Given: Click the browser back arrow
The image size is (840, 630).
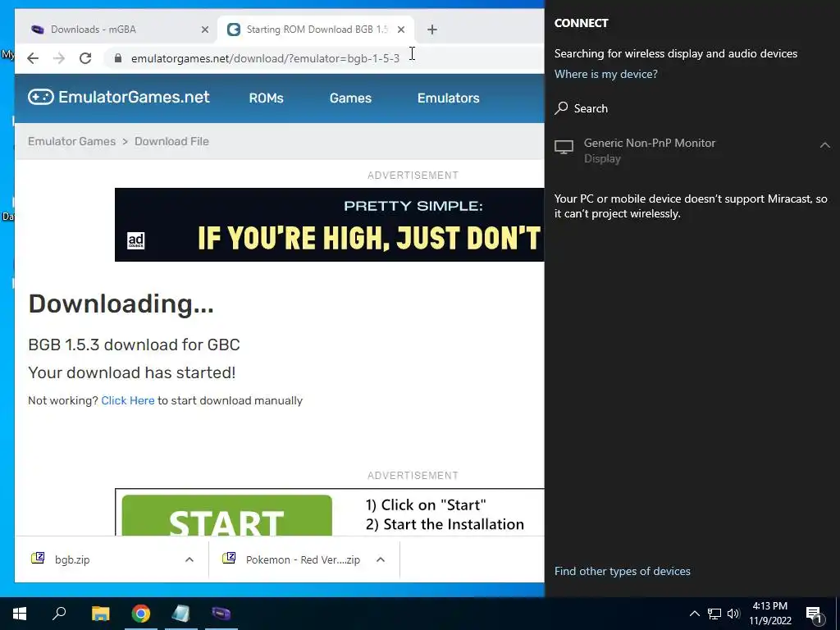Looking at the screenshot, I should [x=33, y=58].
